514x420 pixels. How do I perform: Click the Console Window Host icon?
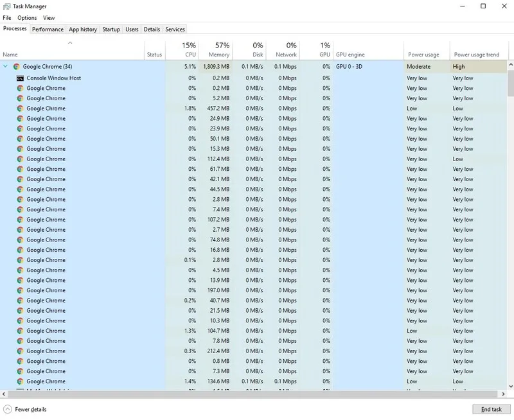20,78
